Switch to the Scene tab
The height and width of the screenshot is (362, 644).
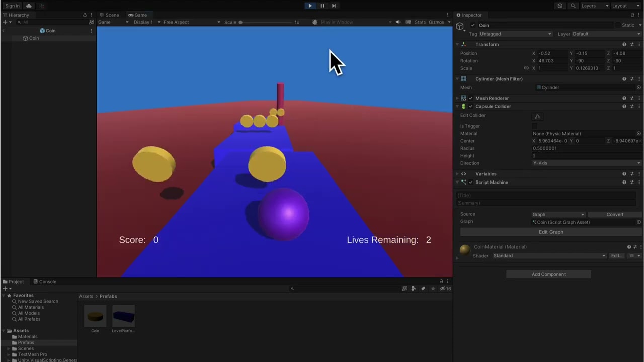point(109,15)
